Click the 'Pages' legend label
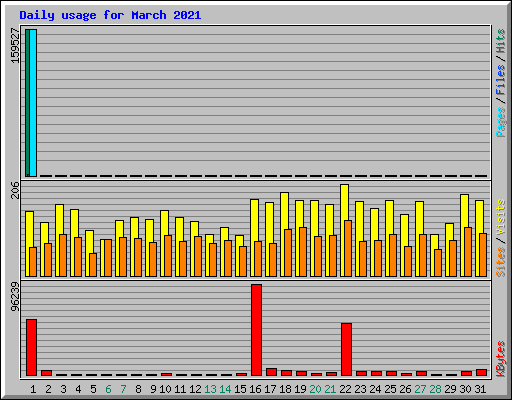512x400 pixels. click(501, 122)
